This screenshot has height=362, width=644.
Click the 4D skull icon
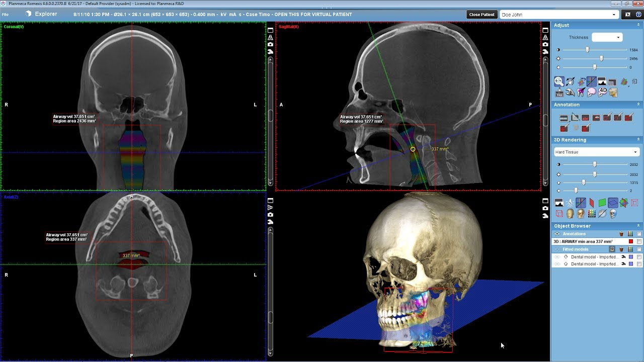click(x=602, y=92)
